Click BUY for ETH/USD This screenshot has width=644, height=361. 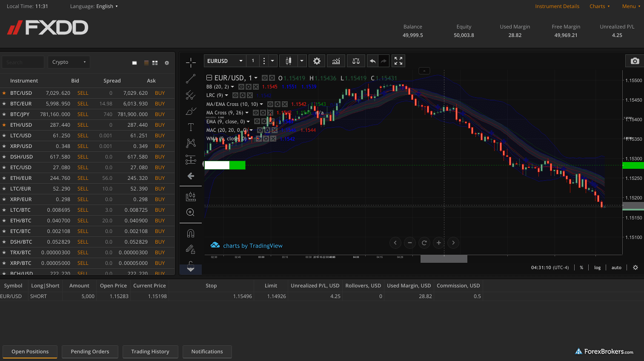160,125
